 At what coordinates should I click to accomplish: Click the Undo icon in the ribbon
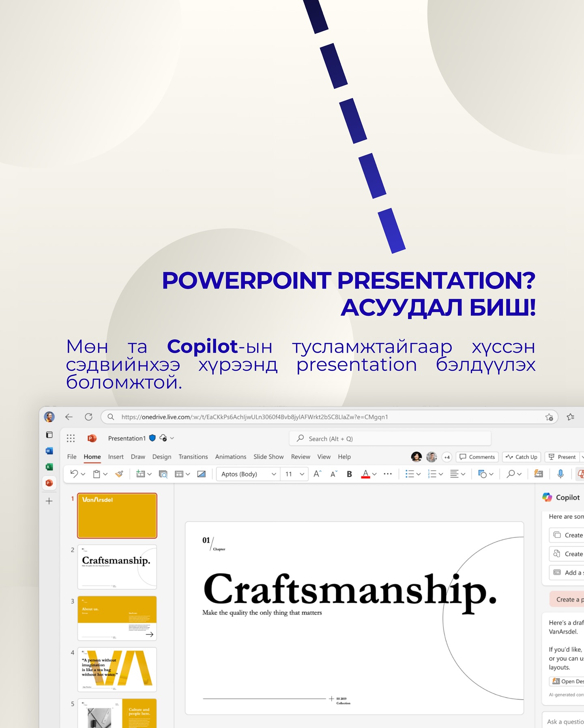click(x=74, y=473)
